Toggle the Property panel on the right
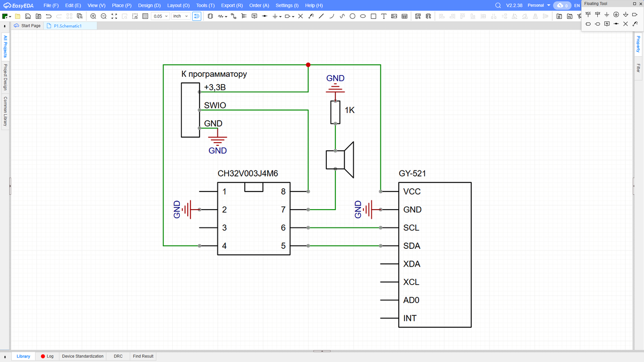The height and width of the screenshot is (362, 644). [638, 44]
